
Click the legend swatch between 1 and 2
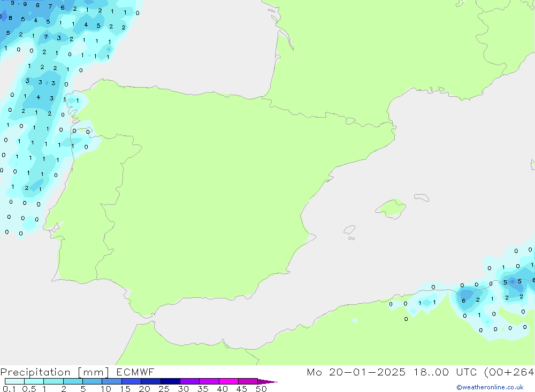pos(53,381)
